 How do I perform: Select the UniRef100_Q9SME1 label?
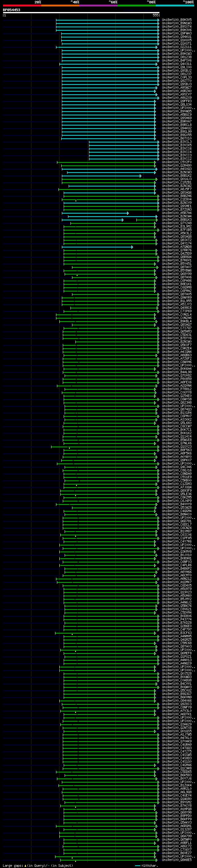(177, 206)
